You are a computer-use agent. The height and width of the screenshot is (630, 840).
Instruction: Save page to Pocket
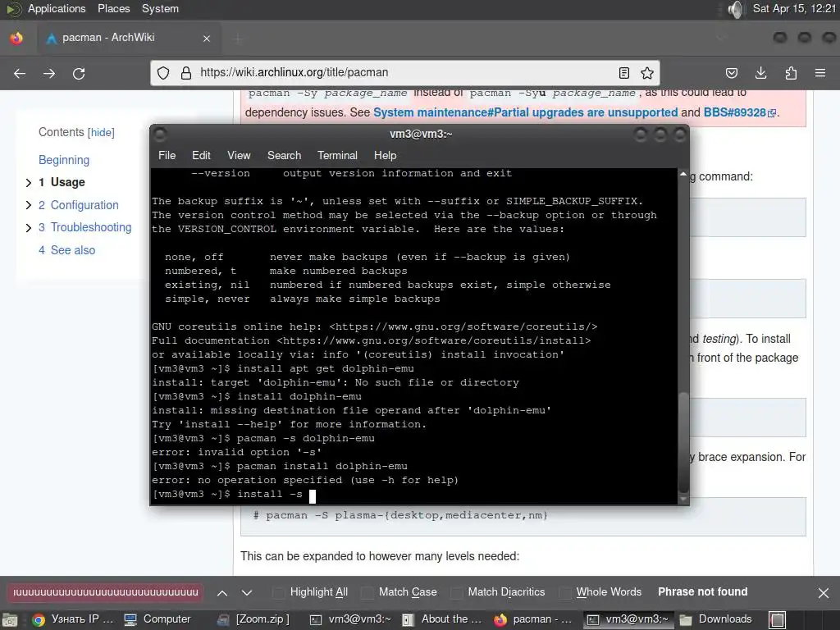coord(732,73)
